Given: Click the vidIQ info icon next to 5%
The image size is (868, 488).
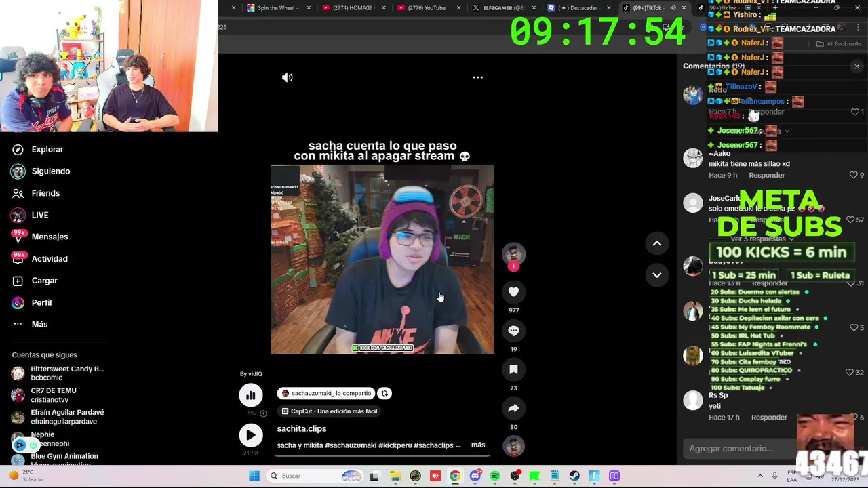Looking at the screenshot, I should pyautogui.click(x=263, y=413).
